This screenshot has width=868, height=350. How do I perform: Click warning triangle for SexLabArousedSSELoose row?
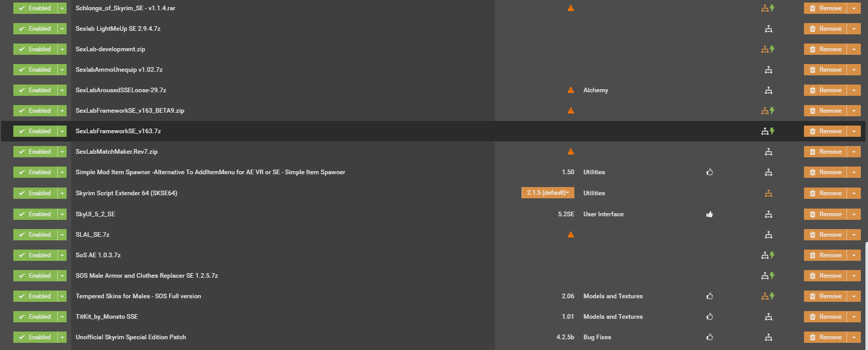tap(570, 90)
